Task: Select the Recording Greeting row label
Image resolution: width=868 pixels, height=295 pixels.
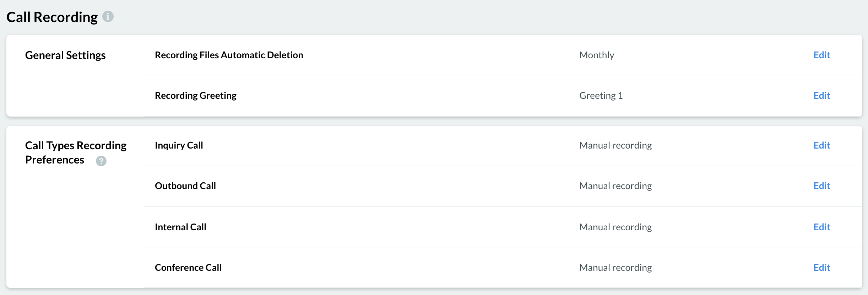Action: [x=196, y=96]
